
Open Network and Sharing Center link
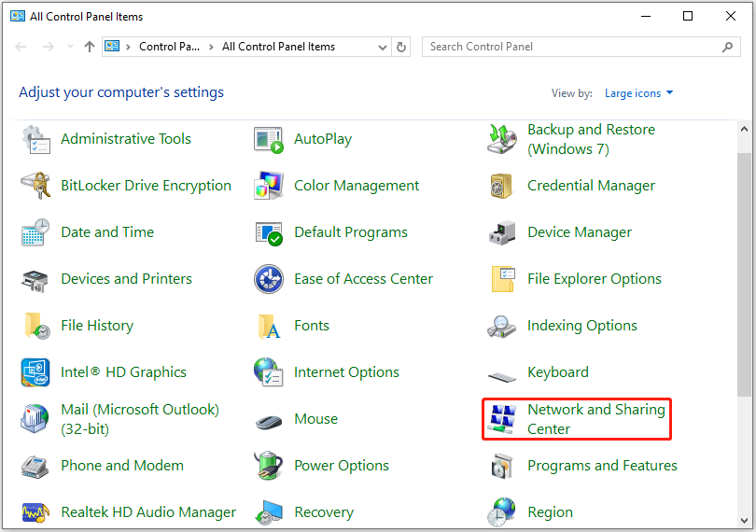coord(595,419)
